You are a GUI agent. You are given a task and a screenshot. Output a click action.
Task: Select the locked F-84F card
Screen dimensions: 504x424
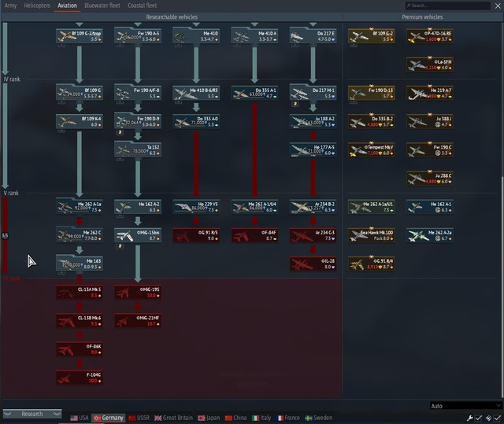click(x=254, y=235)
